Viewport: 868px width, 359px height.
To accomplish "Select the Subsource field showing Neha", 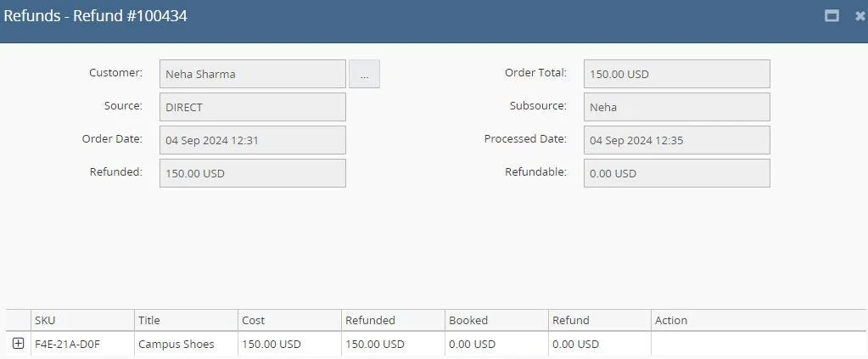I will (676, 107).
